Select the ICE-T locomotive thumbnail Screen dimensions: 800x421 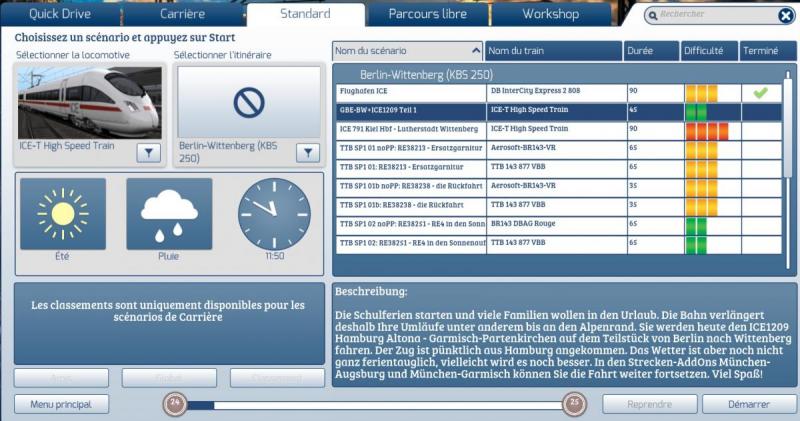tap(90, 102)
